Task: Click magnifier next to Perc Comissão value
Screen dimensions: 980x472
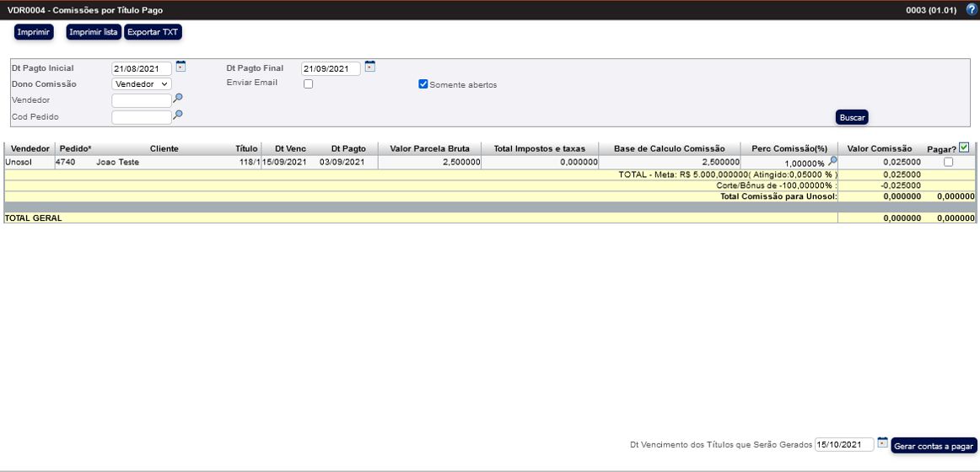Action: point(832,161)
